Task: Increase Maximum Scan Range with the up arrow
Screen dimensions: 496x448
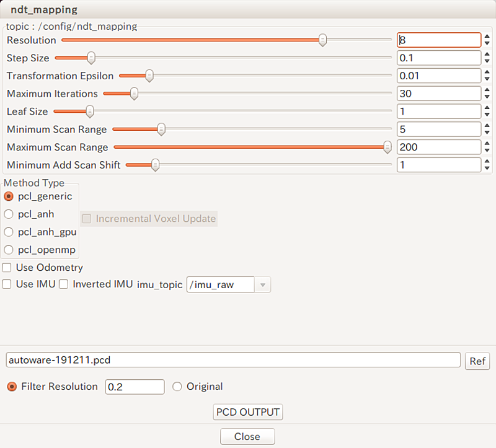Action: (x=487, y=144)
